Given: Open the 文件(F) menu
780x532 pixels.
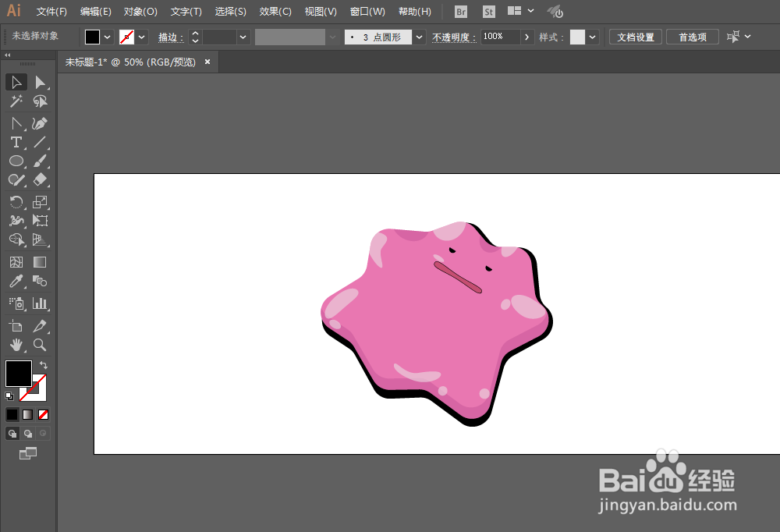Looking at the screenshot, I should [51, 12].
